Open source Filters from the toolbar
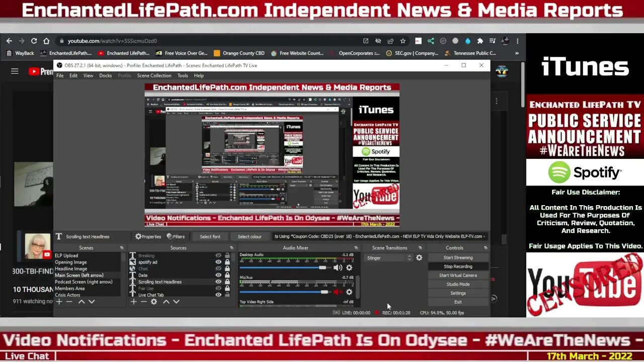 coord(176,236)
